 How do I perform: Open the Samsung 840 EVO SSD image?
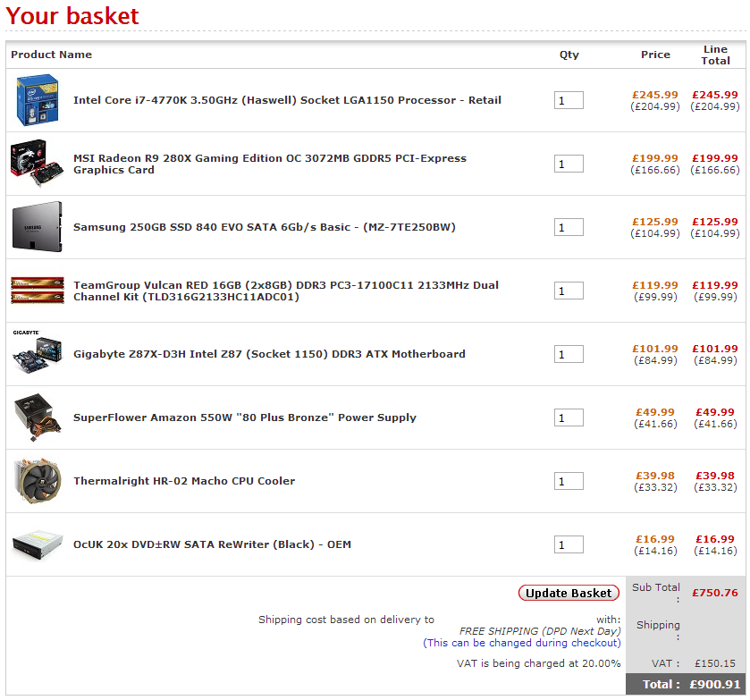click(38, 227)
